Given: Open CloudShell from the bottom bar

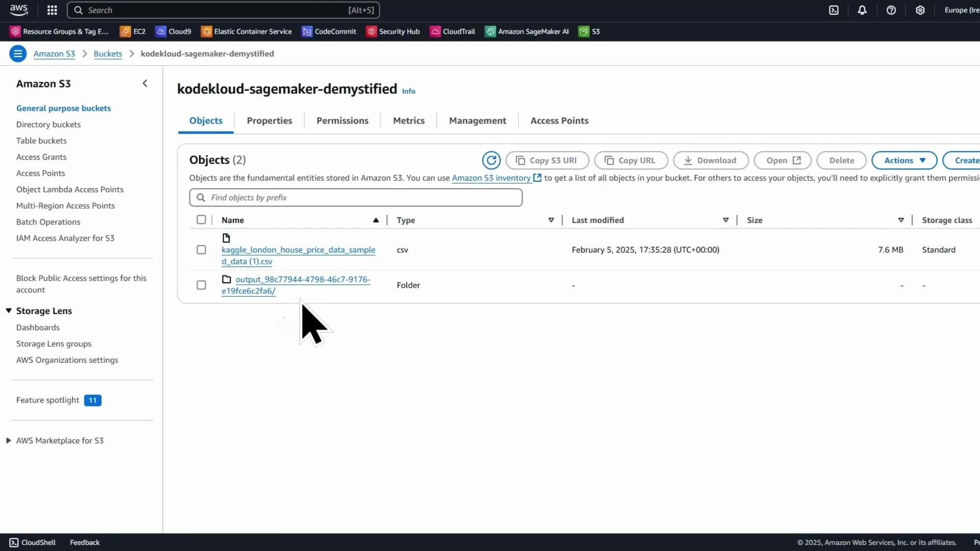Looking at the screenshot, I should (33, 542).
